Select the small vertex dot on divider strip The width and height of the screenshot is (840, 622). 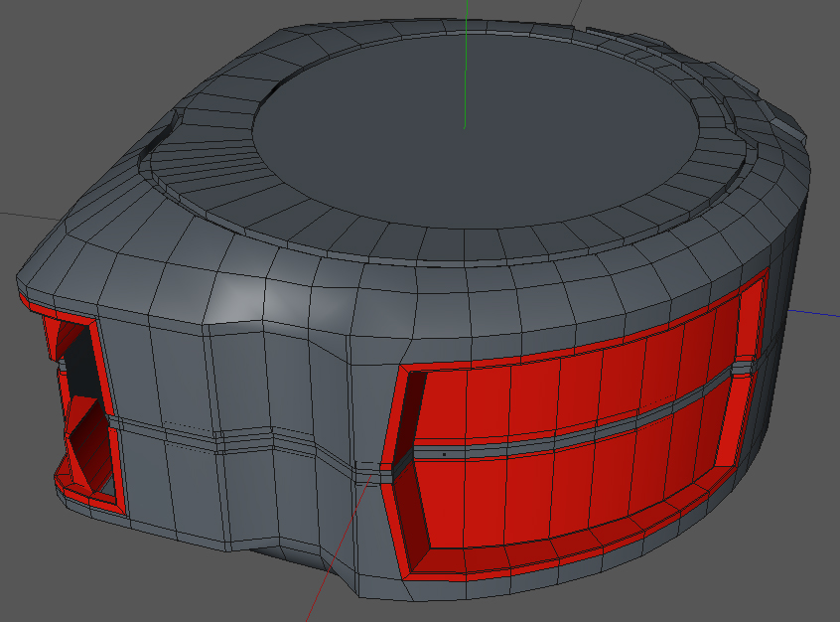coord(444,455)
